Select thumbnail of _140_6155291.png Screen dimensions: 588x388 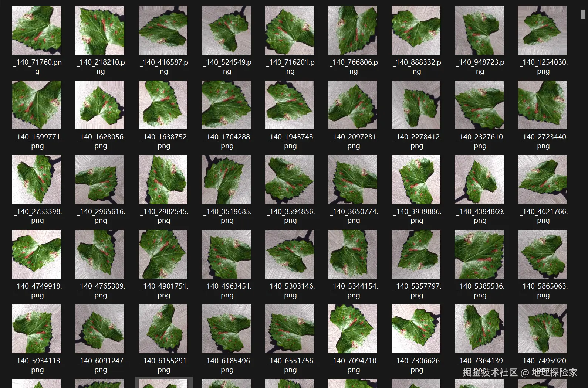tap(163, 329)
